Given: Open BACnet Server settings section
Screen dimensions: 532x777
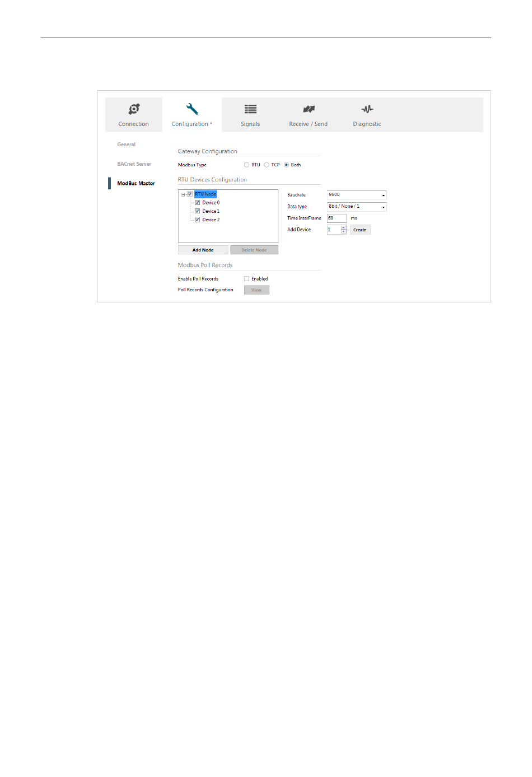Looking at the screenshot, I should (x=134, y=164).
